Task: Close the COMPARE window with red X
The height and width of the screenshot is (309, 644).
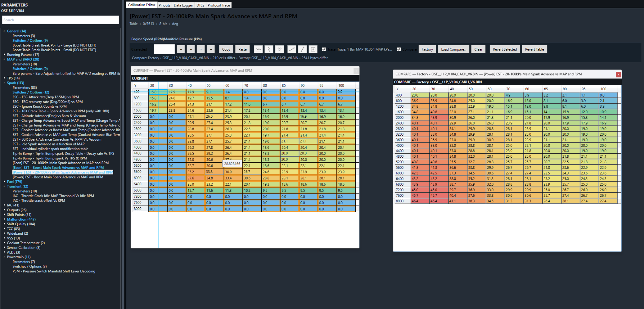Action: (618, 75)
